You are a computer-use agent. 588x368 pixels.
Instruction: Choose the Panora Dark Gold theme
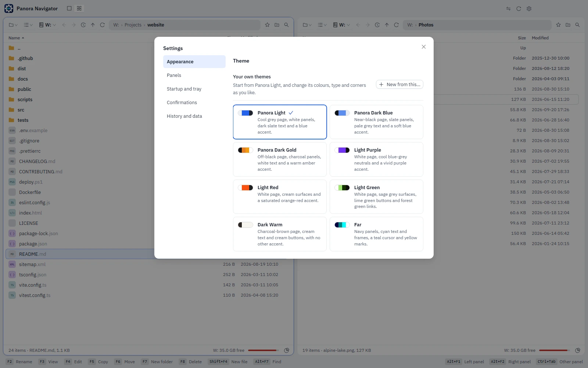280,159
